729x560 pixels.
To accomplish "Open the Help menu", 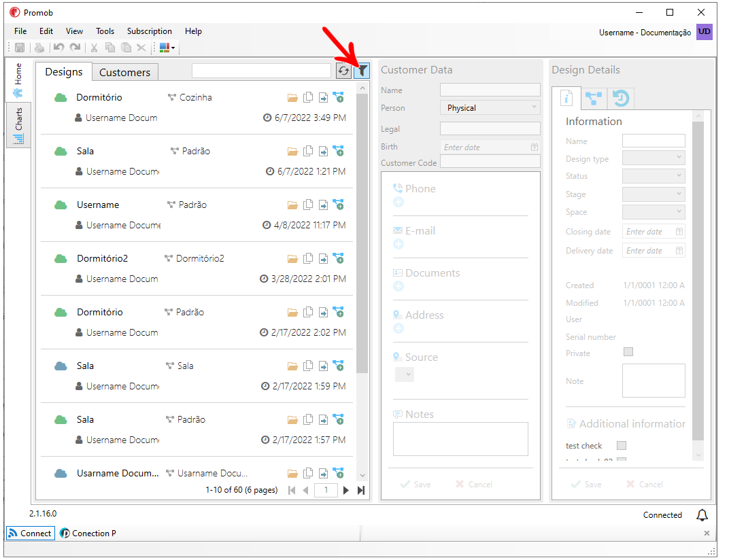I will pos(193,31).
